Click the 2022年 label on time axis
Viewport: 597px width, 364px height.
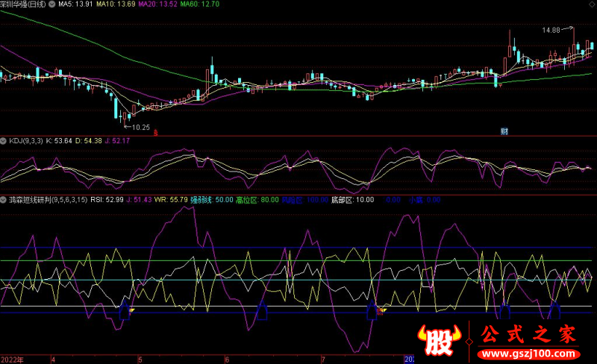[13, 359]
